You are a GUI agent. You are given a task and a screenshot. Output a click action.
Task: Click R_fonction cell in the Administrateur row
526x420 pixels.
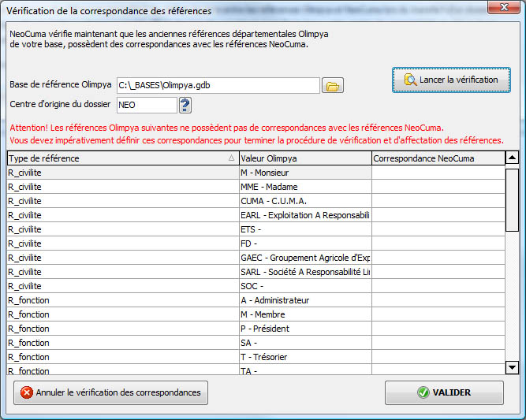pos(123,300)
